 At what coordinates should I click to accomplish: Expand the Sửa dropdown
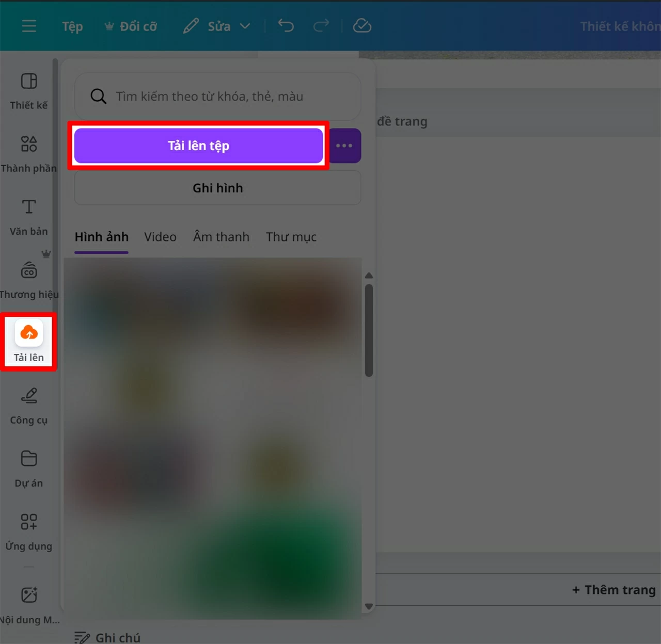click(x=245, y=26)
